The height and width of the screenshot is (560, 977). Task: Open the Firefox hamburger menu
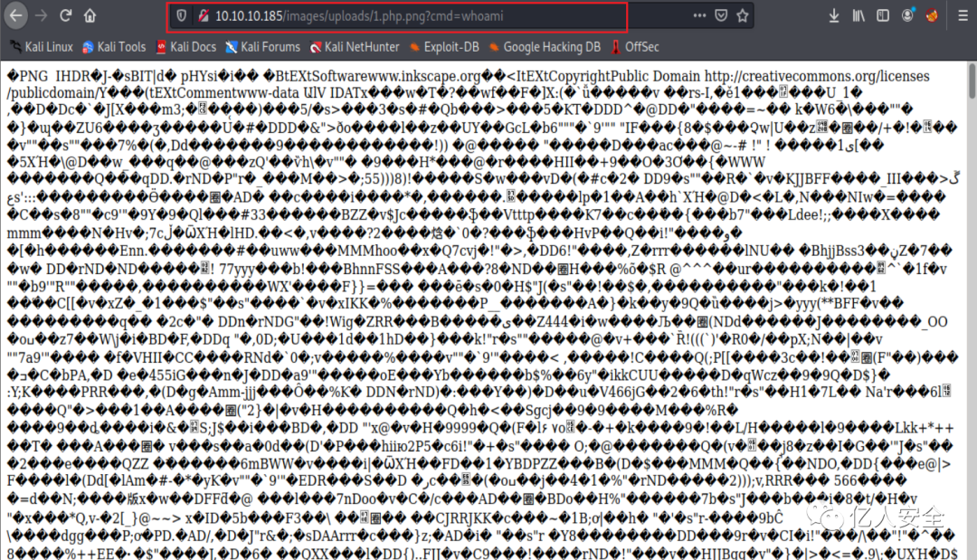[963, 15]
